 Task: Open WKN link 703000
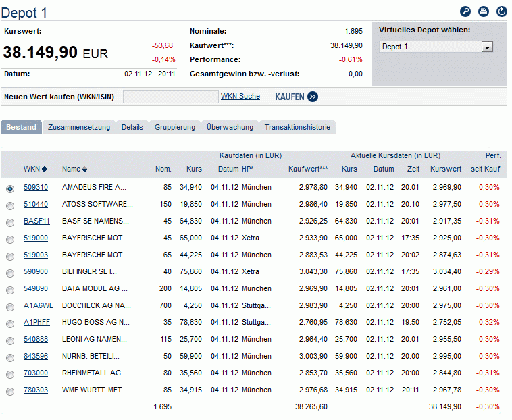point(36,373)
